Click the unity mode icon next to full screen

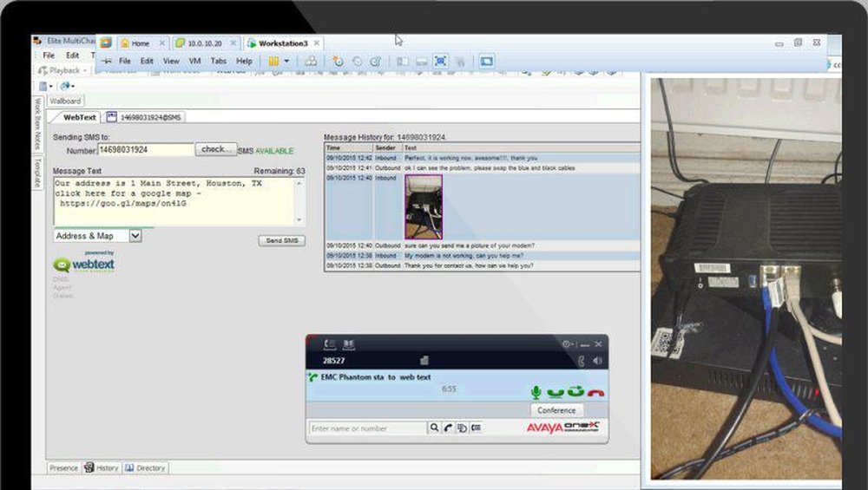[459, 62]
